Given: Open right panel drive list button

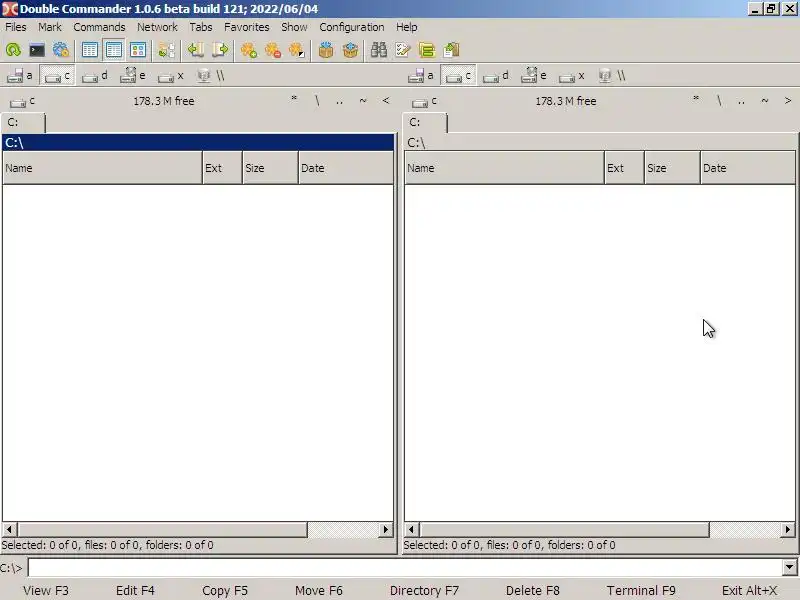Looking at the screenshot, I should (x=424, y=102).
